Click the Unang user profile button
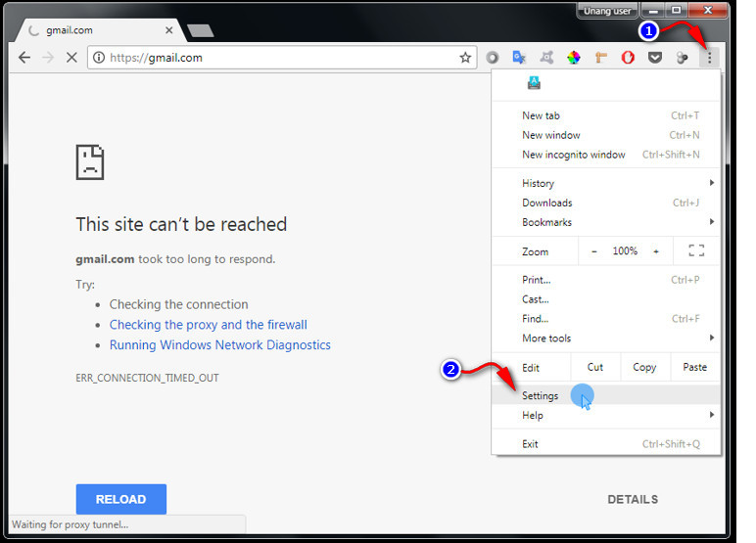This screenshot has width=756, height=543. coord(607,11)
